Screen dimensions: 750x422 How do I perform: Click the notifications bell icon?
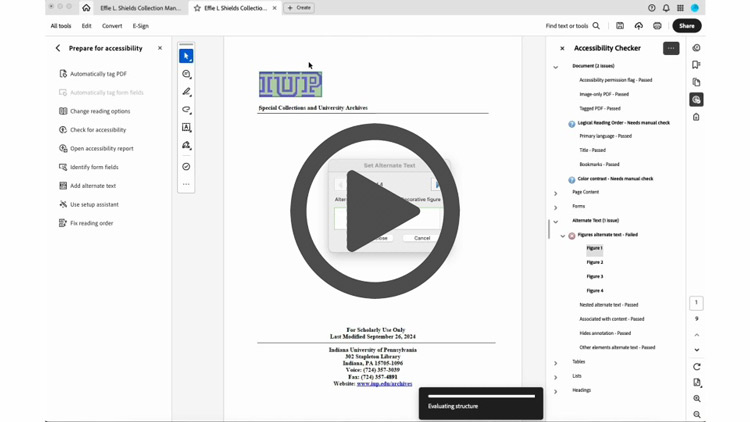pyautogui.click(x=666, y=8)
